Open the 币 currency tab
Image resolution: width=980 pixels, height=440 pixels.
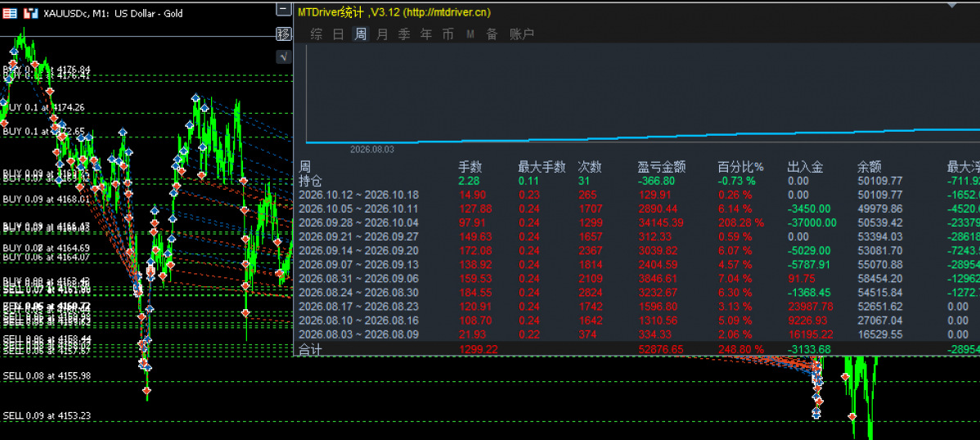[448, 34]
